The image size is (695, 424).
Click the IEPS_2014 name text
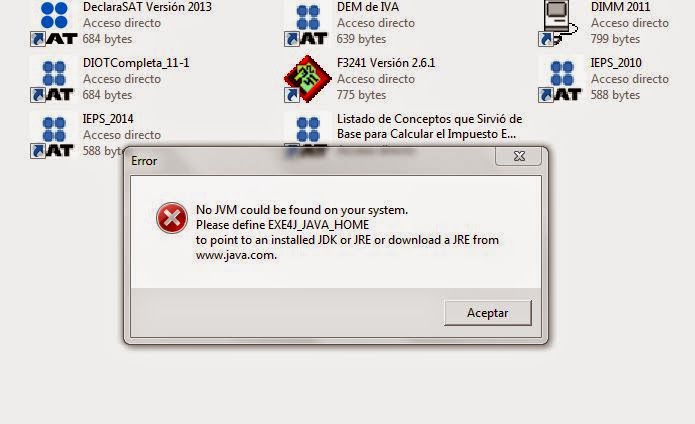pos(108,119)
